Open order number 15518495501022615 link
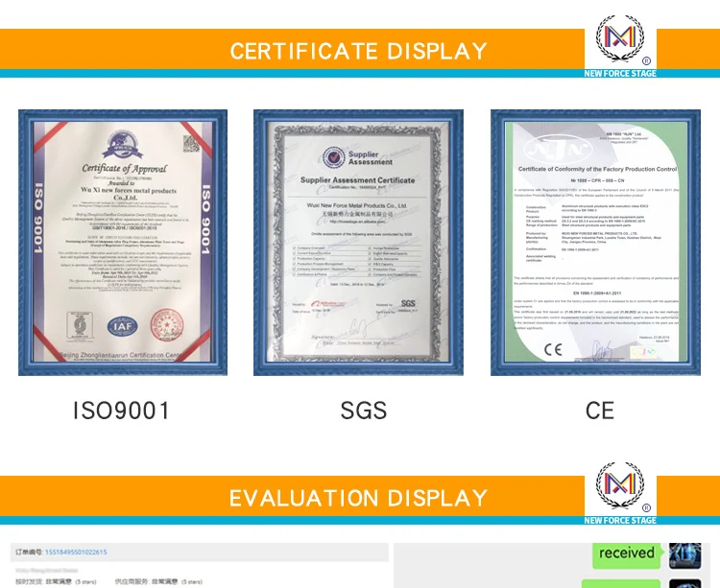This screenshot has height=588, width=720. (76, 552)
